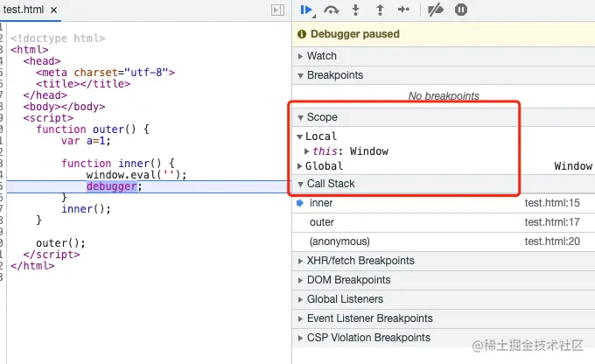The image size is (595, 364).
Task: Click the 'outer();' call line
Action: pos(60,243)
